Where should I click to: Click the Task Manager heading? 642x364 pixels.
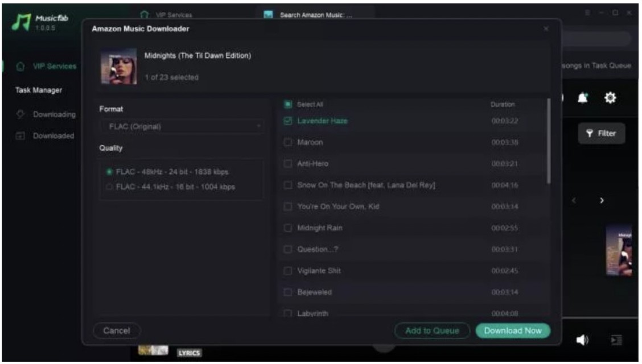point(39,90)
